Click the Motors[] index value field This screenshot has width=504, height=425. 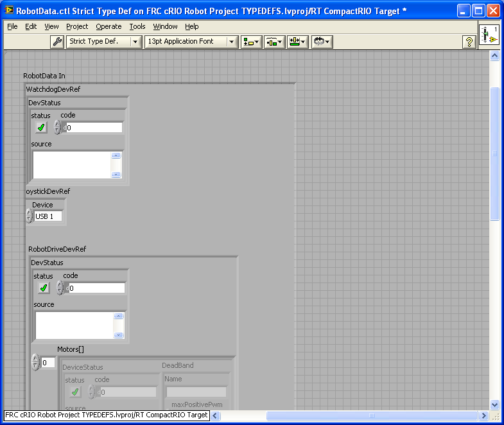tap(48, 363)
